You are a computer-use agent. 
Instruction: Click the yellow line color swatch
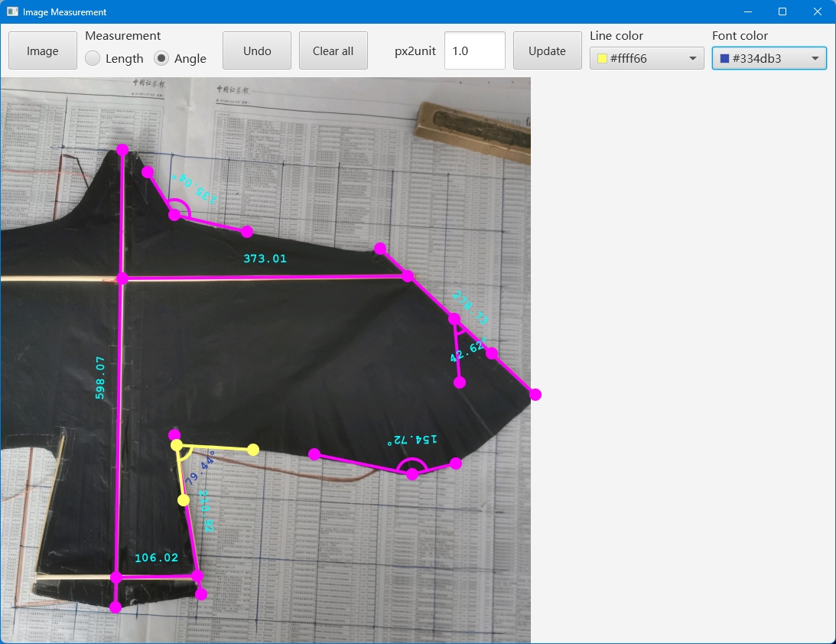coord(603,59)
